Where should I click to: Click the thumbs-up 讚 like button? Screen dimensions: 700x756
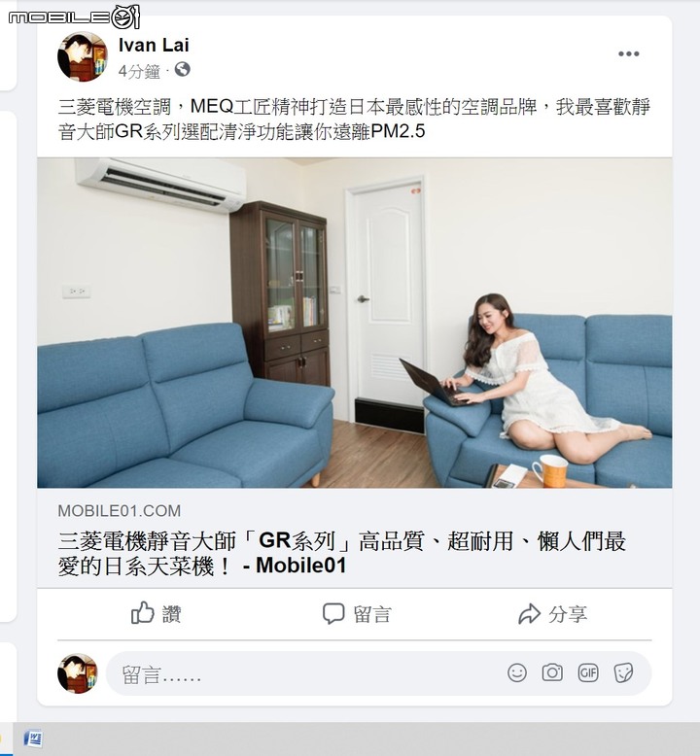(x=156, y=613)
